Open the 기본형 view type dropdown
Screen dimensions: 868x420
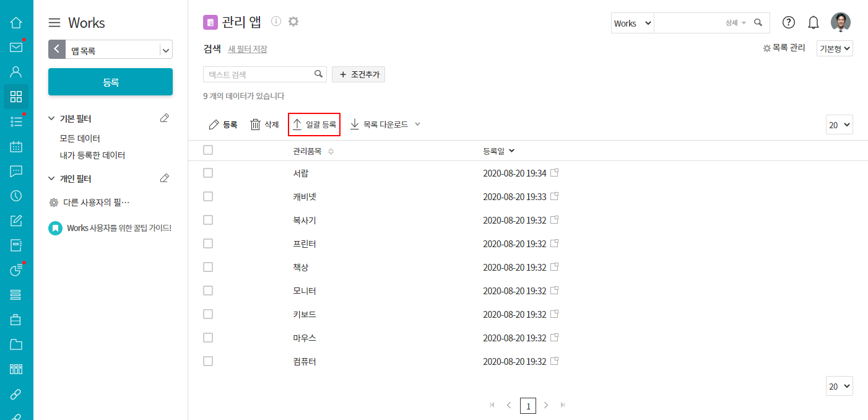(x=835, y=48)
